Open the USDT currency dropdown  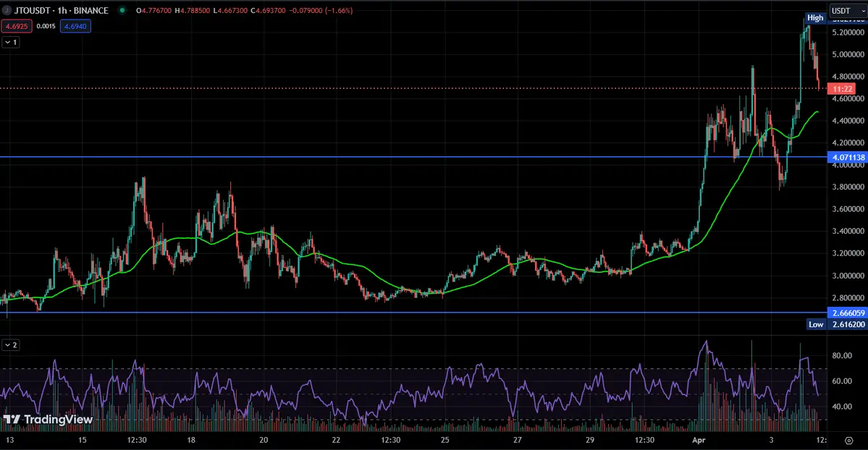pyautogui.click(x=848, y=11)
